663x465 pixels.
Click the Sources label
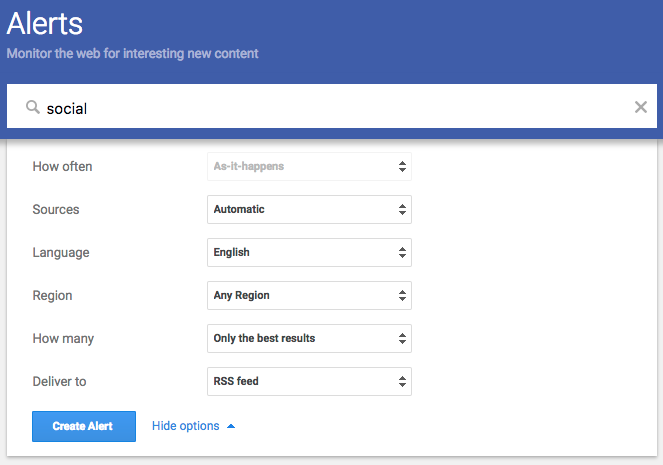coord(56,210)
